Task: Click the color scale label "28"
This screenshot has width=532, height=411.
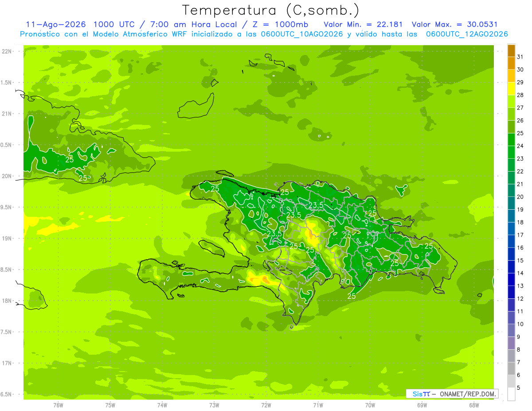Action: 520,95
